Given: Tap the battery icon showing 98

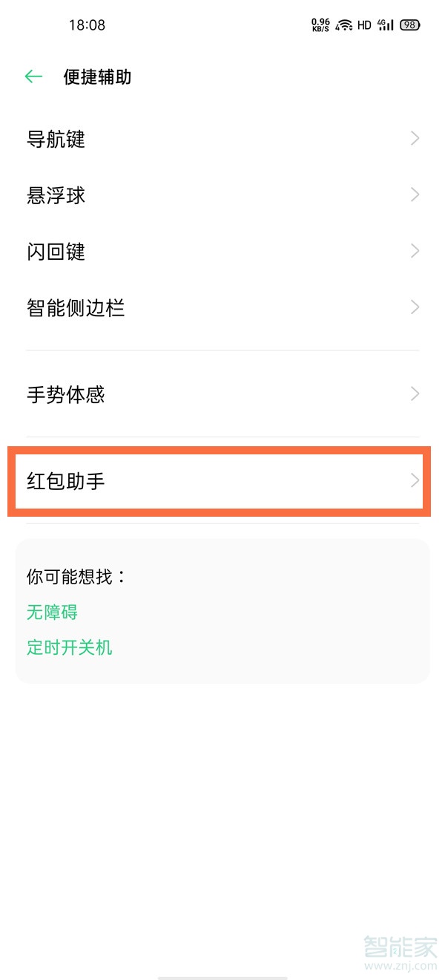Looking at the screenshot, I should point(409,24).
